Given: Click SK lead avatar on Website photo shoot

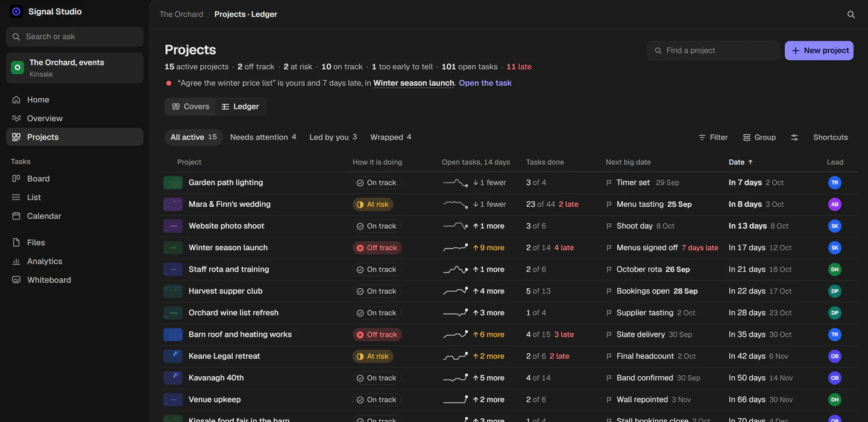Looking at the screenshot, I should [835, 226].
